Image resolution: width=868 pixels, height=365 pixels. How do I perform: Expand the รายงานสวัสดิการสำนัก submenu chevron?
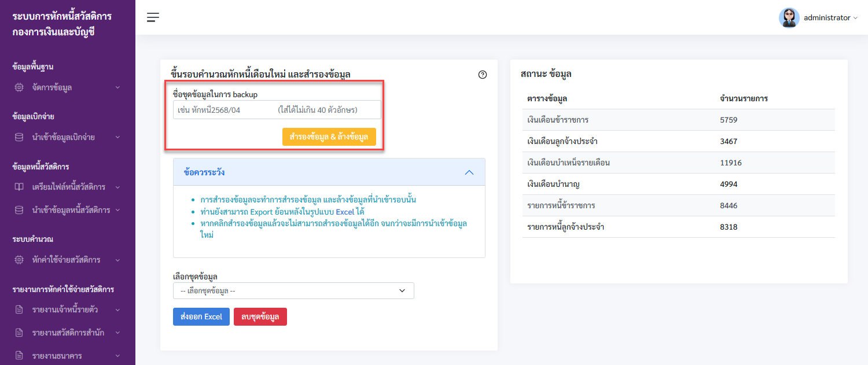[x=117, y=333]
